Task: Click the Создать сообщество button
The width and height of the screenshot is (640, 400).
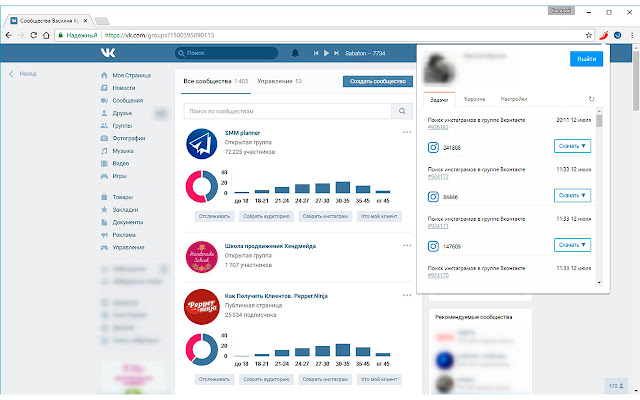Action: (376, 80)
